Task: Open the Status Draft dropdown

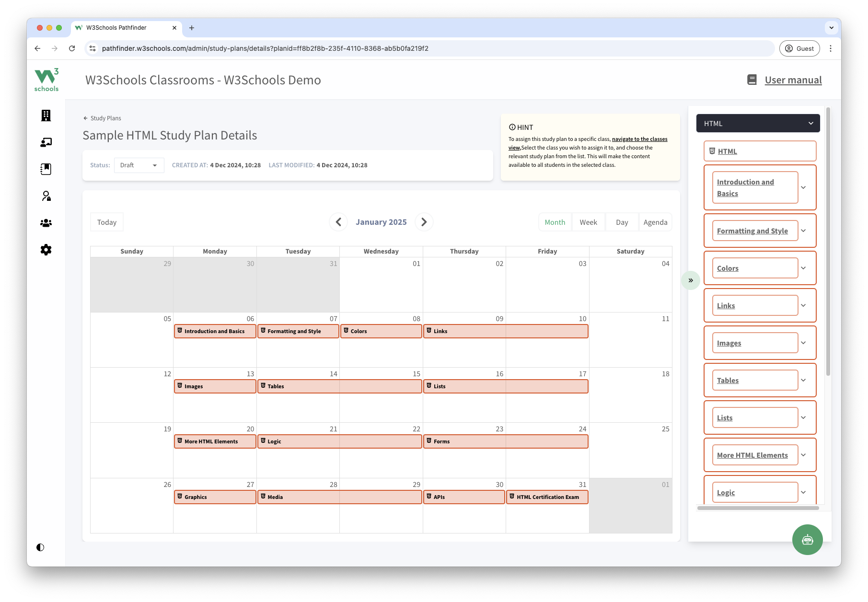Action: click(139, 165)
